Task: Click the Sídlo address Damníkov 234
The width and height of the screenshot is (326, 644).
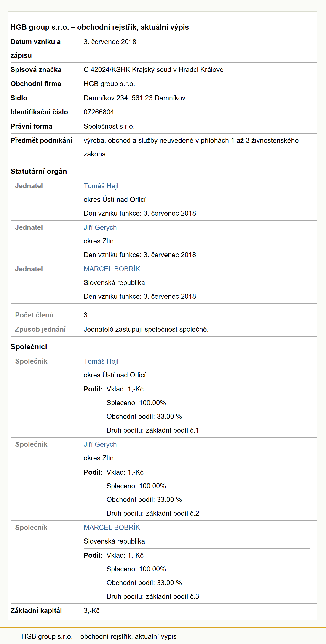Action: (x=134, y=98)
